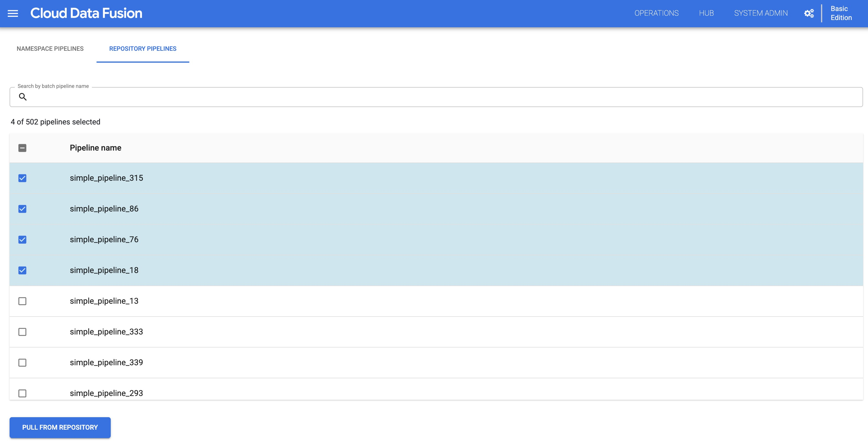Check simple_pipeline_13 checkbox

[22, 301]
